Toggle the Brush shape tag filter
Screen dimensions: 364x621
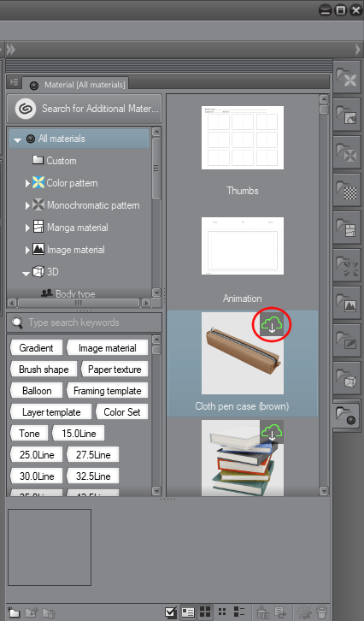coord(44,370)
